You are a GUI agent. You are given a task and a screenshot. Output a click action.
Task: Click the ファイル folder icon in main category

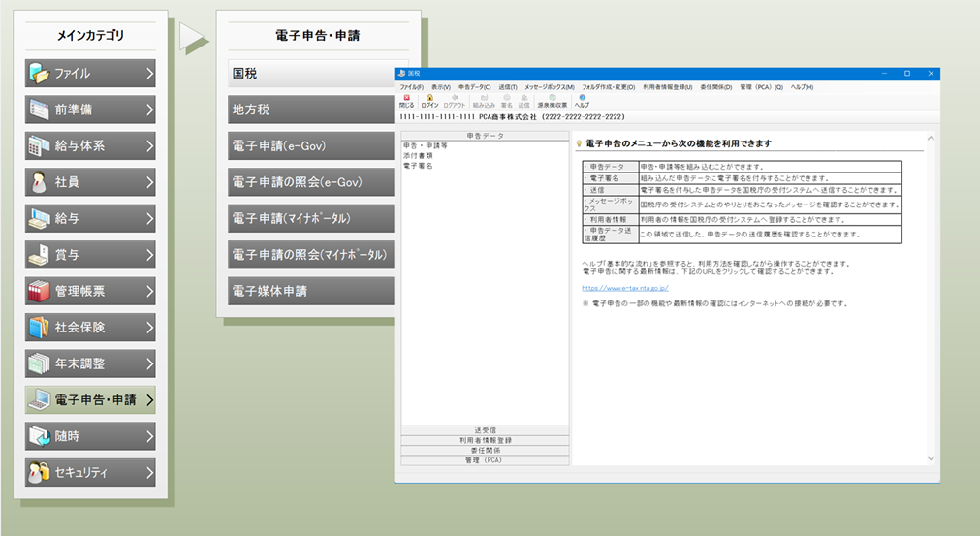click(x=39, y=74)
